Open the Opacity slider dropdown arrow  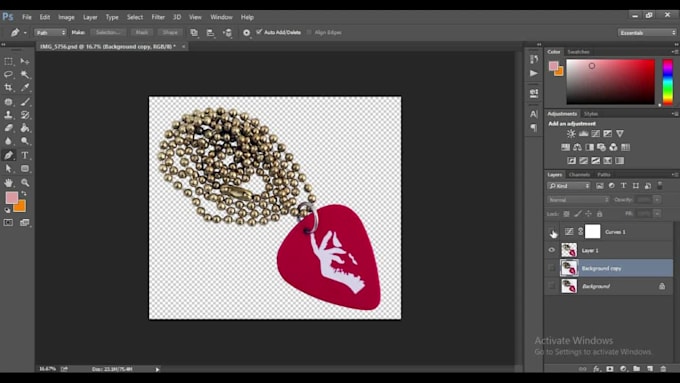coord(657,200)
